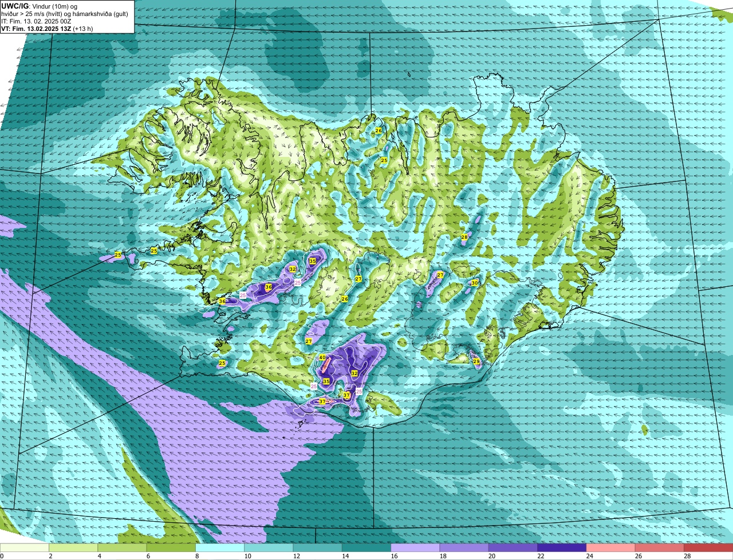Viewport: 733px width, 560px height.
Task: Select the 14–16 m/s dark teal legend swatch
Action: point(366,548)
